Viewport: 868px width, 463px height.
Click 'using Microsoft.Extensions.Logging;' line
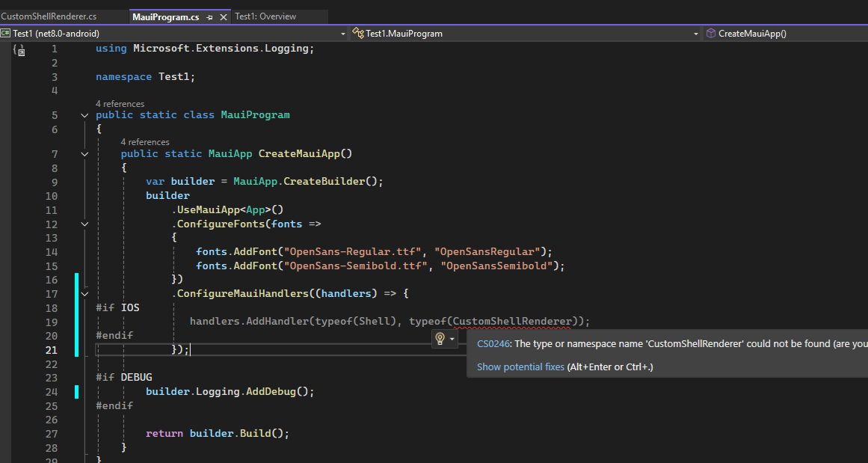pyautogui.click(x=205, y=48)
